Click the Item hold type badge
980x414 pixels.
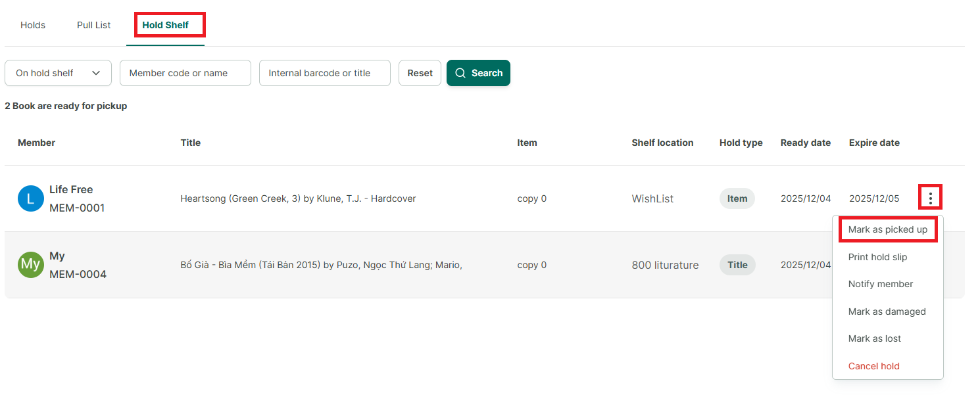[x=737, y=198]
